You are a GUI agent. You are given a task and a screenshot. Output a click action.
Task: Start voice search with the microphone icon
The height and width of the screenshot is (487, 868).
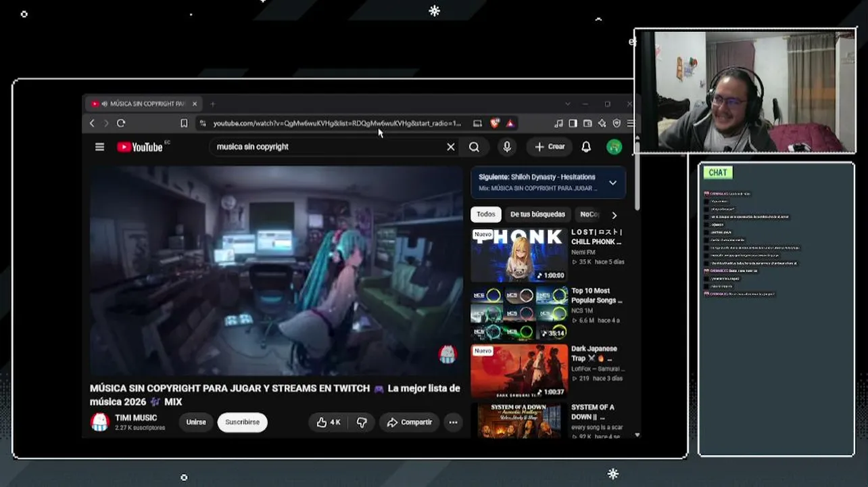click(x=506, y=147)
